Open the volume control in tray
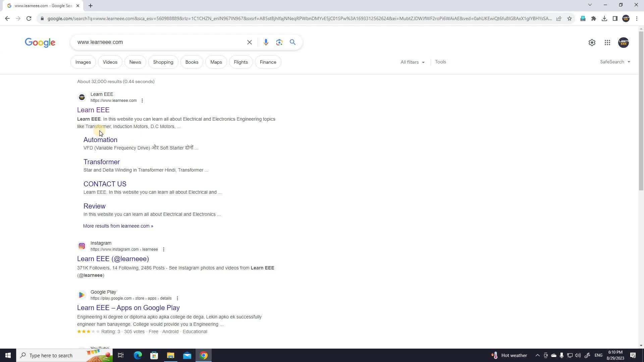Viewport: 644px width, 362px height. [x=578, y=355]
